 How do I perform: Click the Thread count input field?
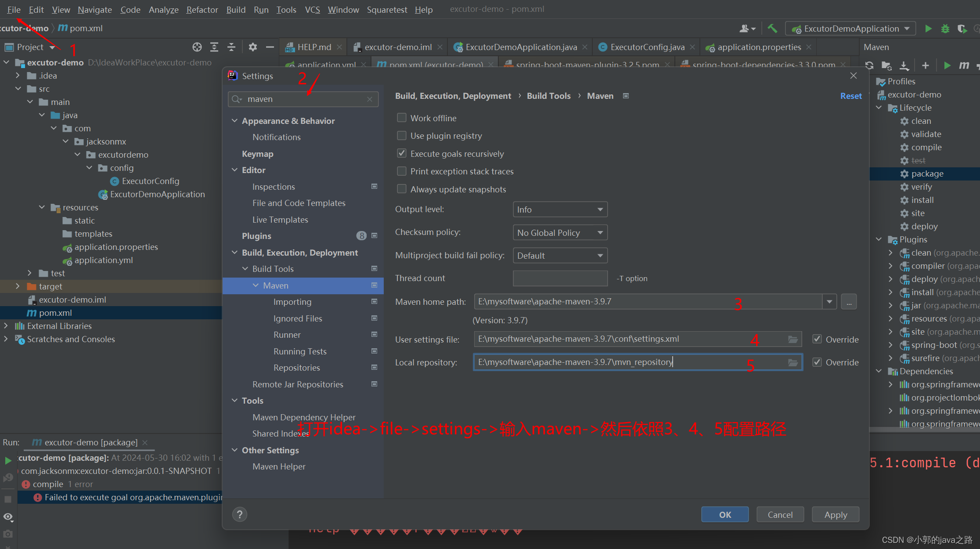pyautogui.click(x=560, y=278)
